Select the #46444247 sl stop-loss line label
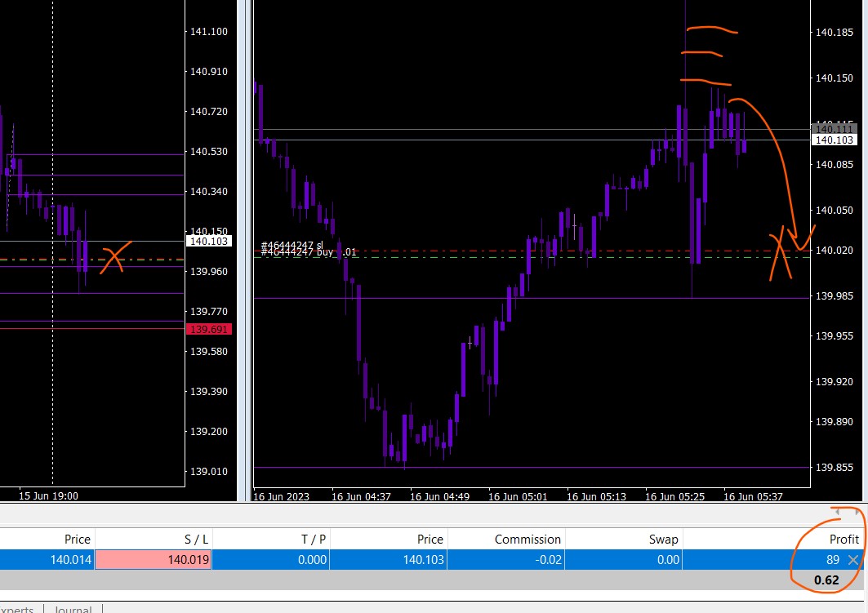The width and height of the screenshot is (868, 613). [292, 245]
